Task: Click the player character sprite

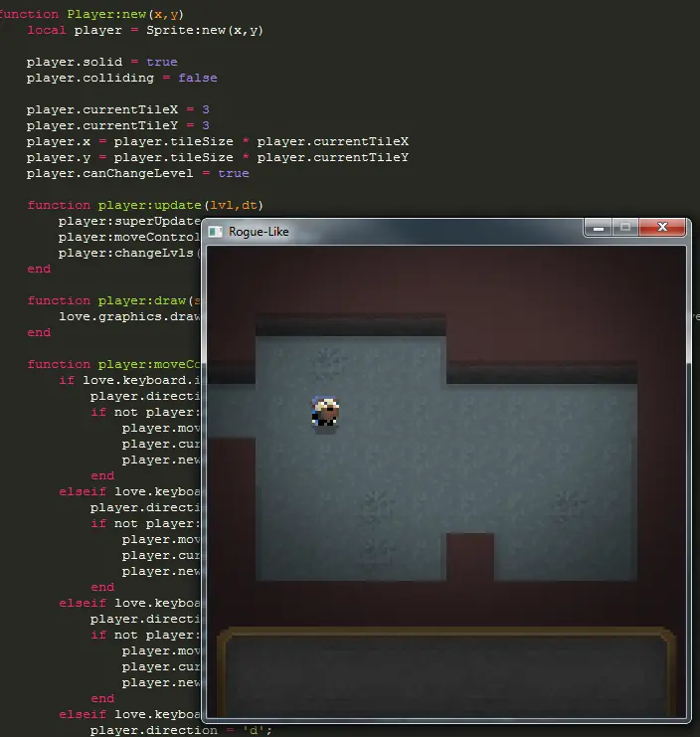Action: pyautogui.click(x=325, y=412)
